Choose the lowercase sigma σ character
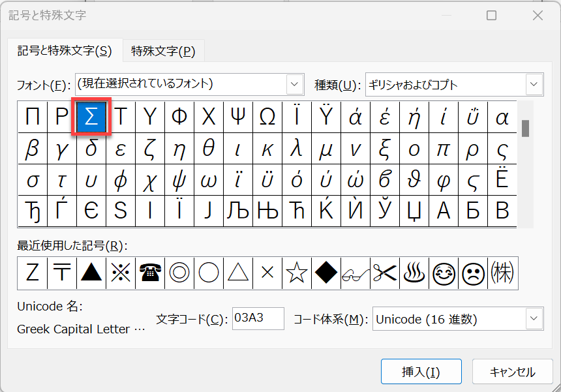The image size is (561, 392). [x=33, y=179]
